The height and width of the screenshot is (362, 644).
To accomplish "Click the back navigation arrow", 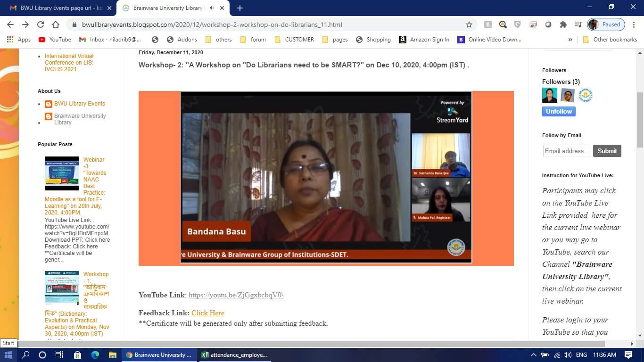I will coord(10,25).
